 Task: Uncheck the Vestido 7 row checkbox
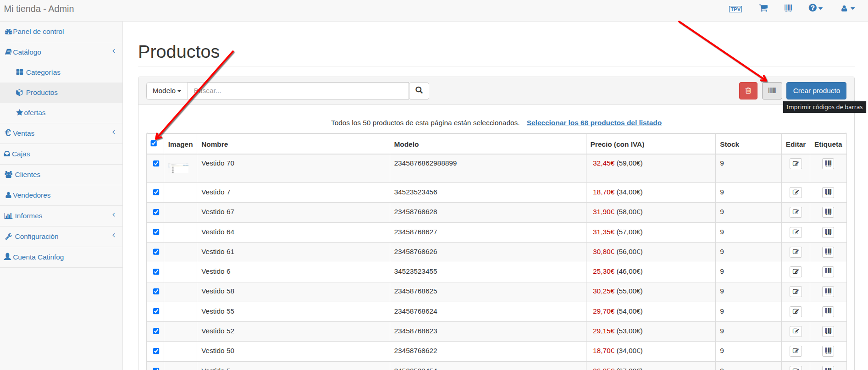pyautogui.click(x=156, y=192)
